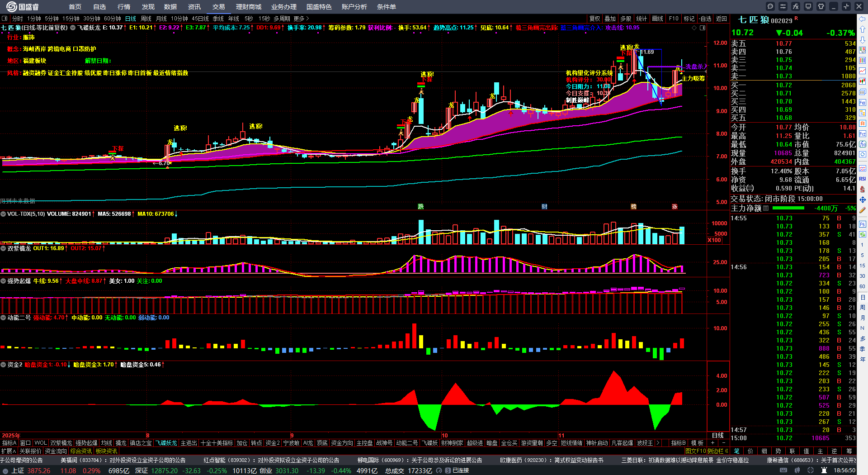
Task: Expand the 扩展 panel at bottom left
Action: click(9, 451)
